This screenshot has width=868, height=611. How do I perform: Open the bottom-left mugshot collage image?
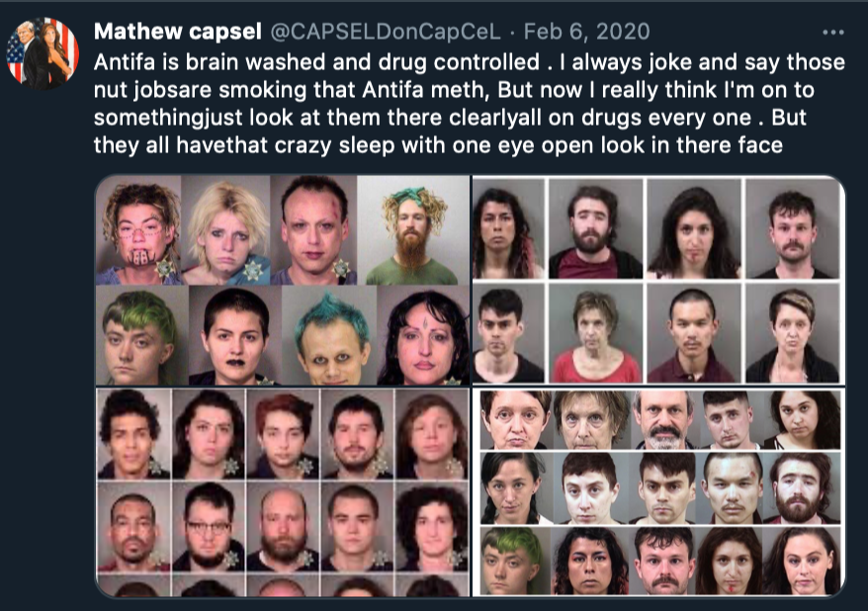click(283, 492)
